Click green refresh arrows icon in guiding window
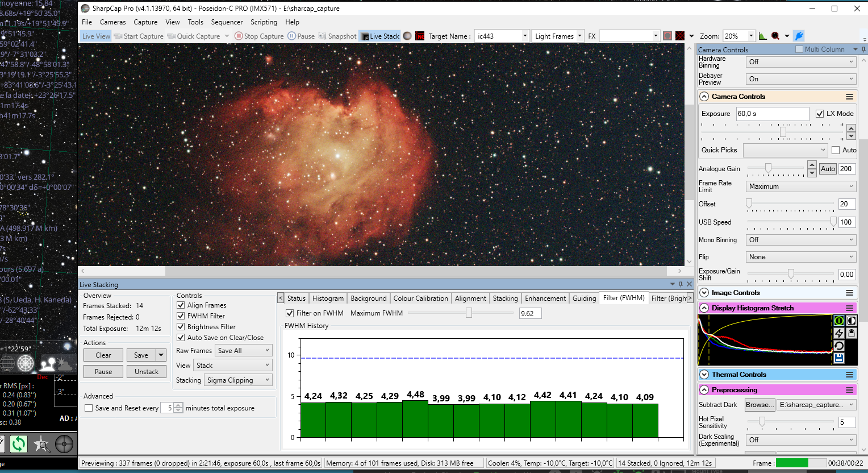The height and width of the screenshot is (473, 868). click(x=18, y=443)
